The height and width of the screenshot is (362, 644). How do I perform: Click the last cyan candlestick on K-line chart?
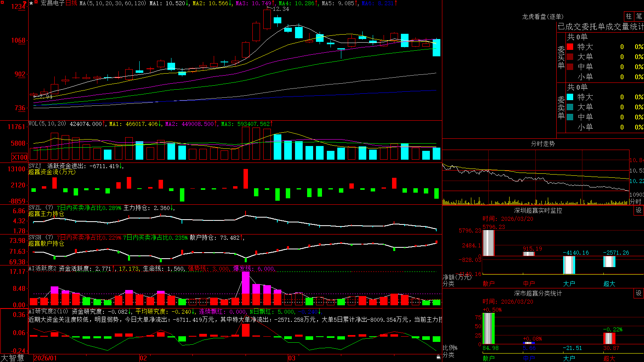(x=436, y=47)
